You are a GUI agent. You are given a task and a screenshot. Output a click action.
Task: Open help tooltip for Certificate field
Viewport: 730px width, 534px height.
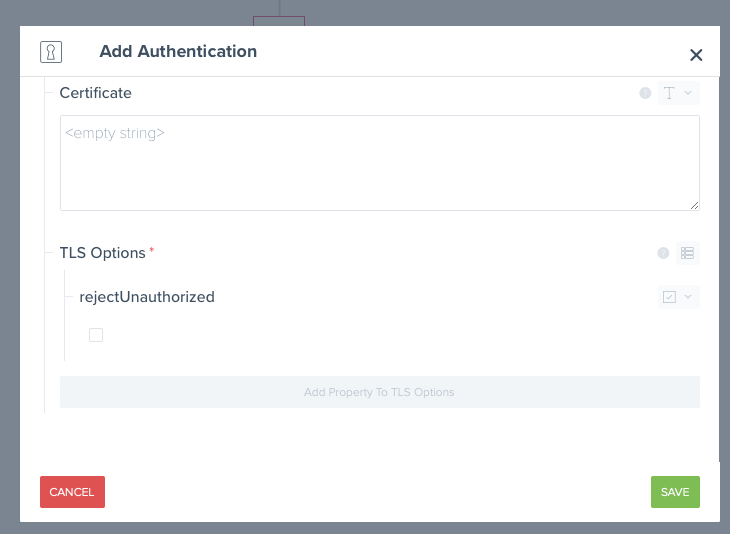pos(645,93)
